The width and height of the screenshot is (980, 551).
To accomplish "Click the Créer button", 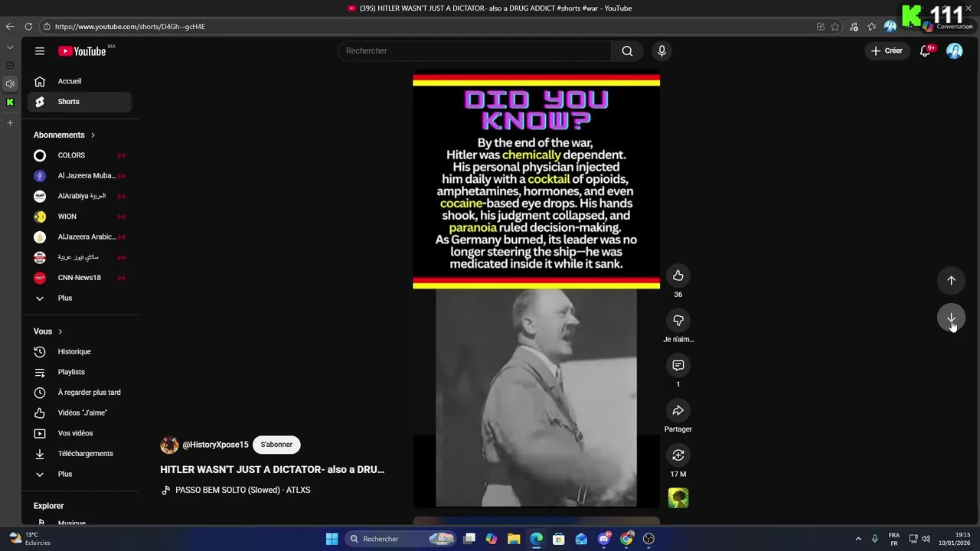I will click(887, 51).
